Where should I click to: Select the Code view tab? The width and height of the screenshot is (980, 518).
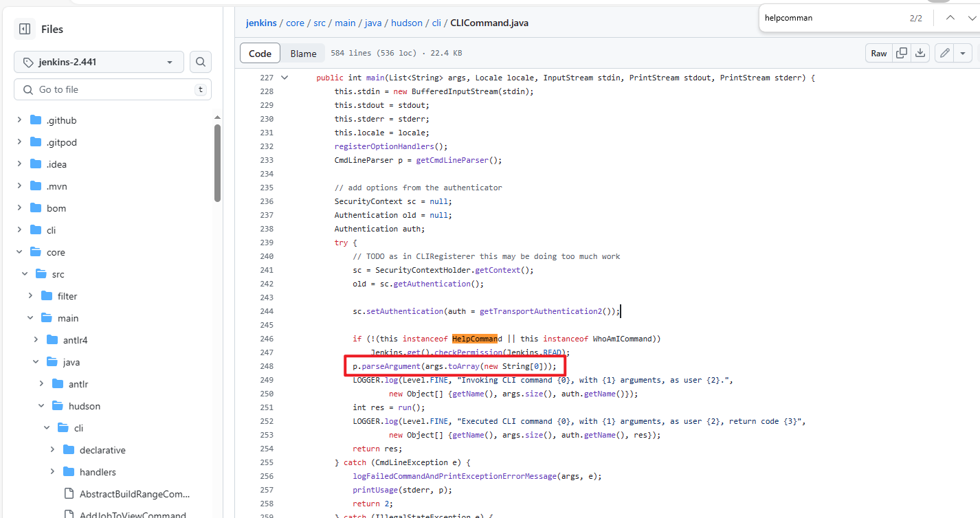tap(260, 54)
